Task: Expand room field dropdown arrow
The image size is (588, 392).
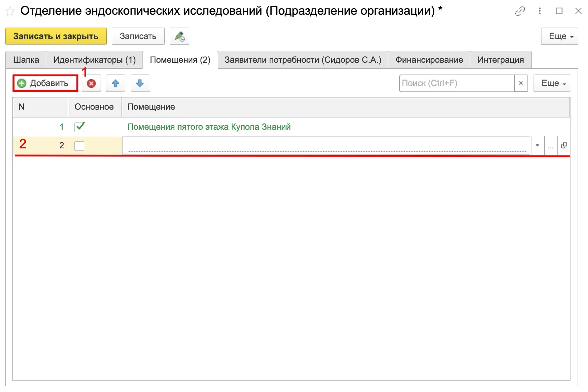Action: tap(537, 145)
